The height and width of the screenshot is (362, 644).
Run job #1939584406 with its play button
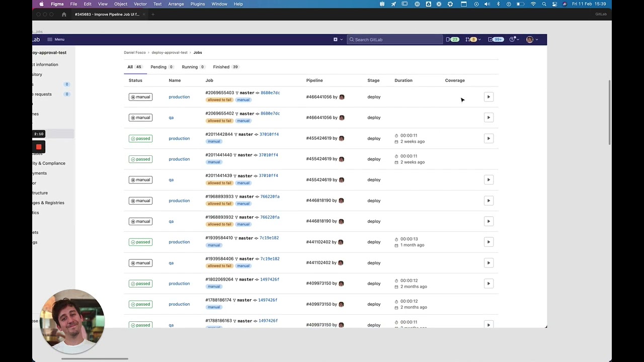(x=489, y=263)
